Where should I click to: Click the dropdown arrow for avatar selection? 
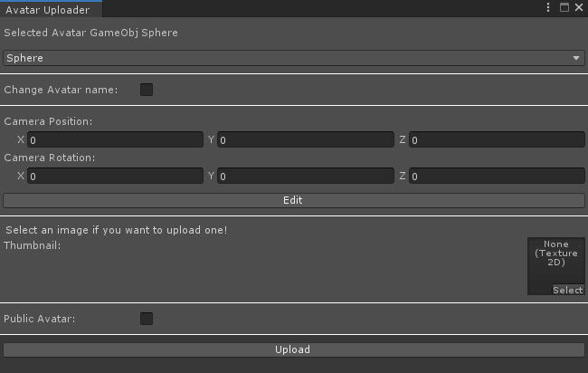tap(576, 58)
